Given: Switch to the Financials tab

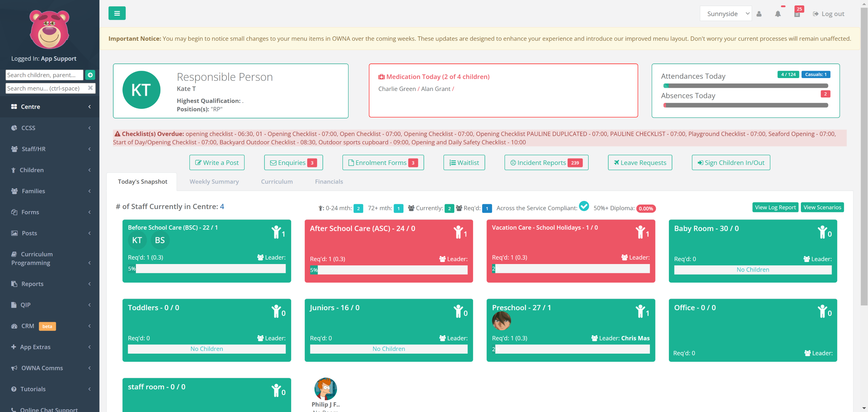Looking at the screenshot, I should tap(329, 182).
